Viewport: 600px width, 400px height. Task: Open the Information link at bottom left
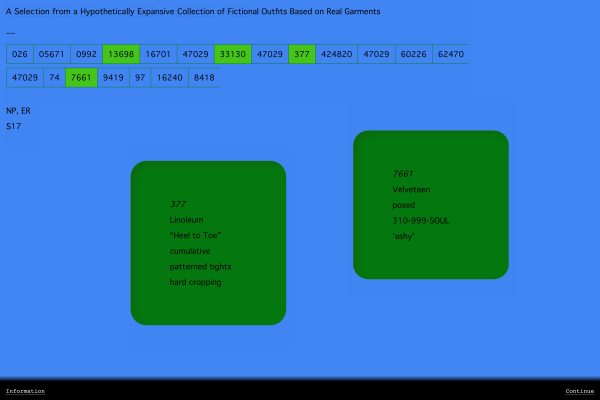(x=25, y=391)
